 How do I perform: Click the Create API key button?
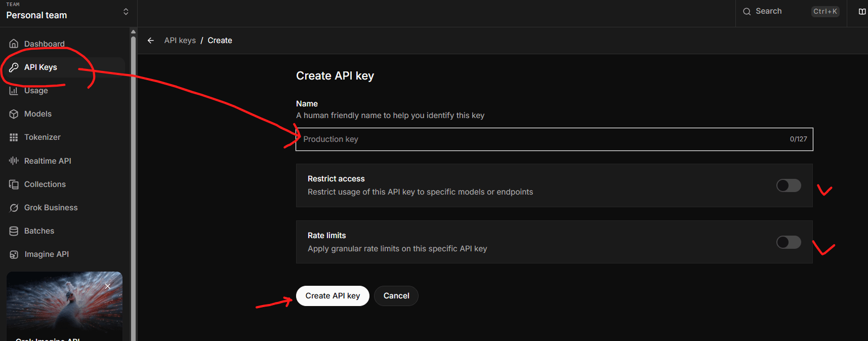[333, 296]
